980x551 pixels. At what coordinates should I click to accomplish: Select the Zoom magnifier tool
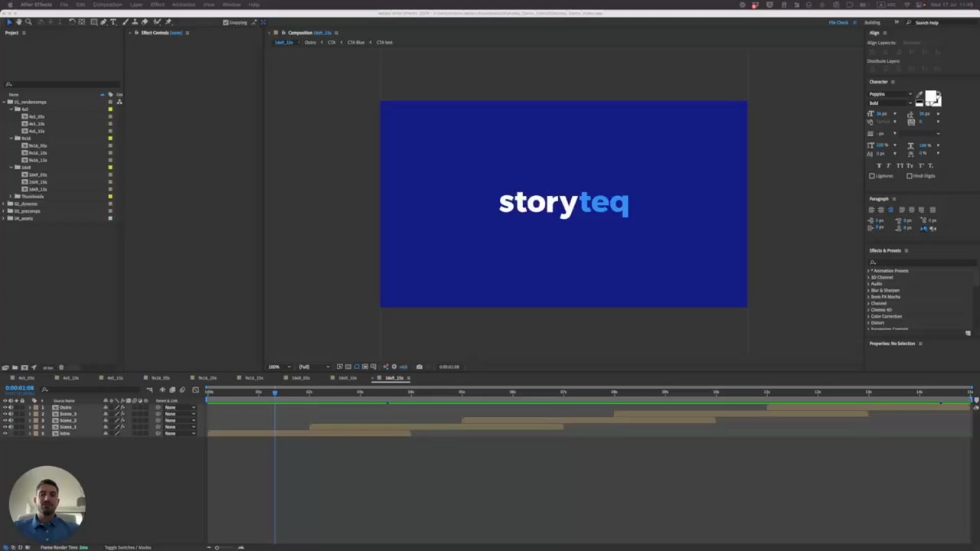[28, 22]
